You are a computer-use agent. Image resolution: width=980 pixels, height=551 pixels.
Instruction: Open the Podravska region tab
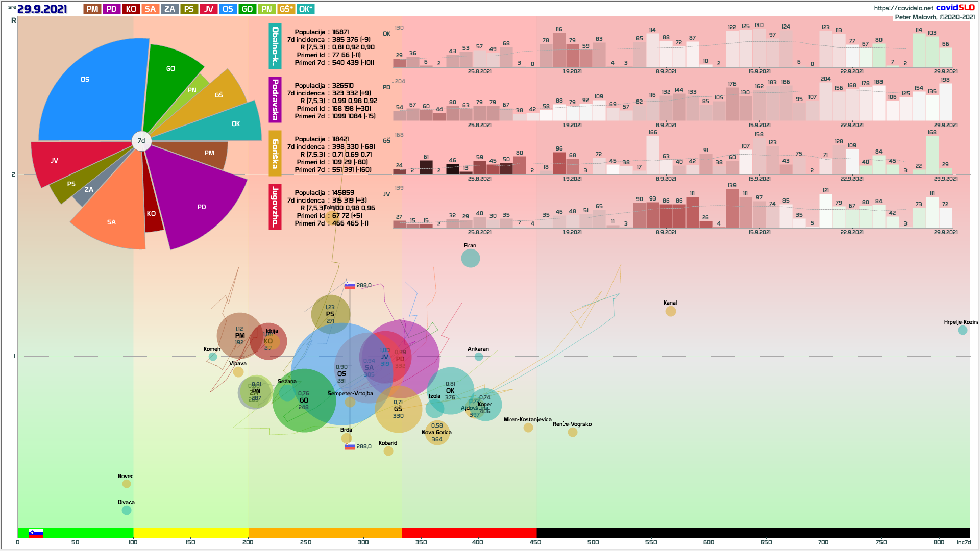[x=275, y=99]
